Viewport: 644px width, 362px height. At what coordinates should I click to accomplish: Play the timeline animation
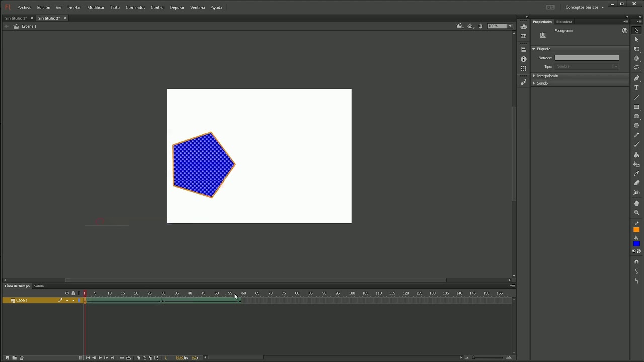tap(100, 358)
